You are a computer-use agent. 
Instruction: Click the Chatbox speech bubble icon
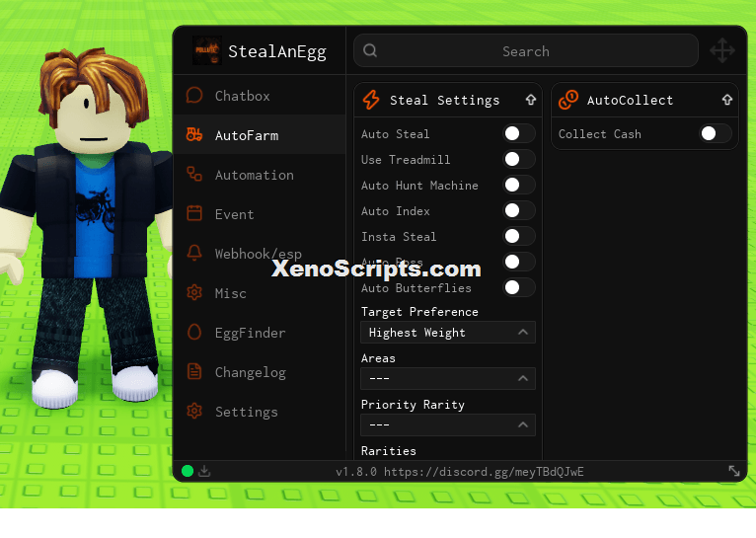tap(194, 96)
